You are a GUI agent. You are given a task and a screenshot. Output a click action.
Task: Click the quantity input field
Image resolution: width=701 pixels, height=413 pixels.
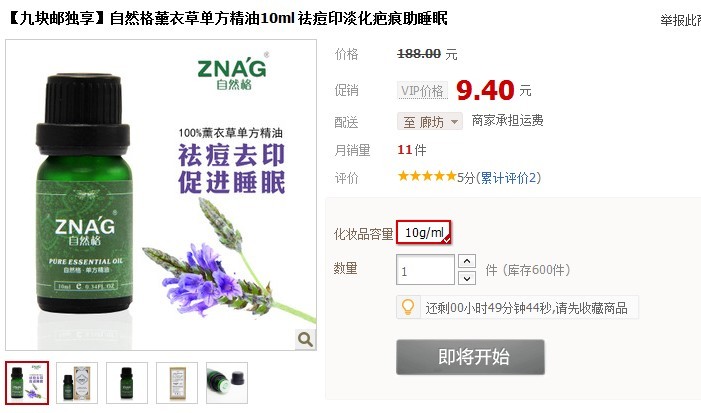[x=425, y=270]
